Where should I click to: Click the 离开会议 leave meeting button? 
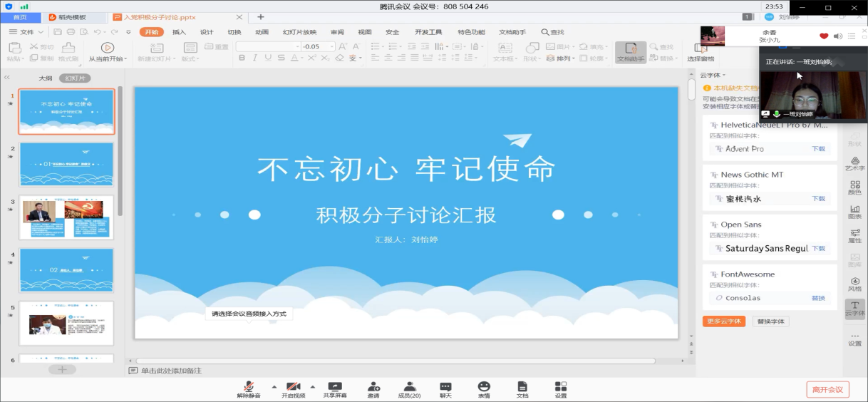pos(827,389)
